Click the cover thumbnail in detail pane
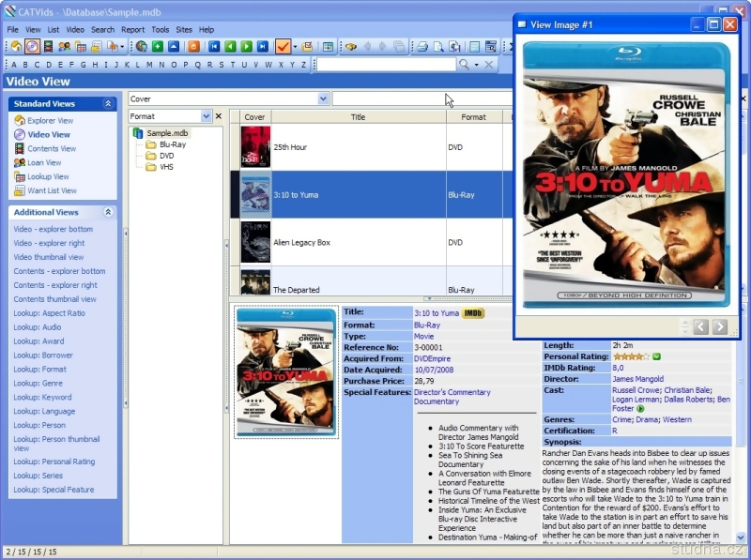This screenshot has height=560, width=751. coord(286,372)
